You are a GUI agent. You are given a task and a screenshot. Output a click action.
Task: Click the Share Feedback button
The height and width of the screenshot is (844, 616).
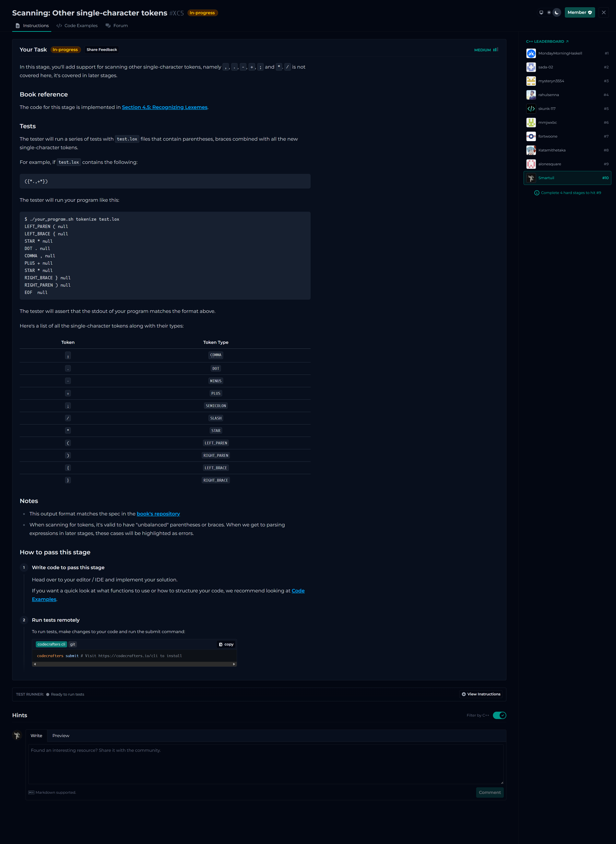pos(102,50)
